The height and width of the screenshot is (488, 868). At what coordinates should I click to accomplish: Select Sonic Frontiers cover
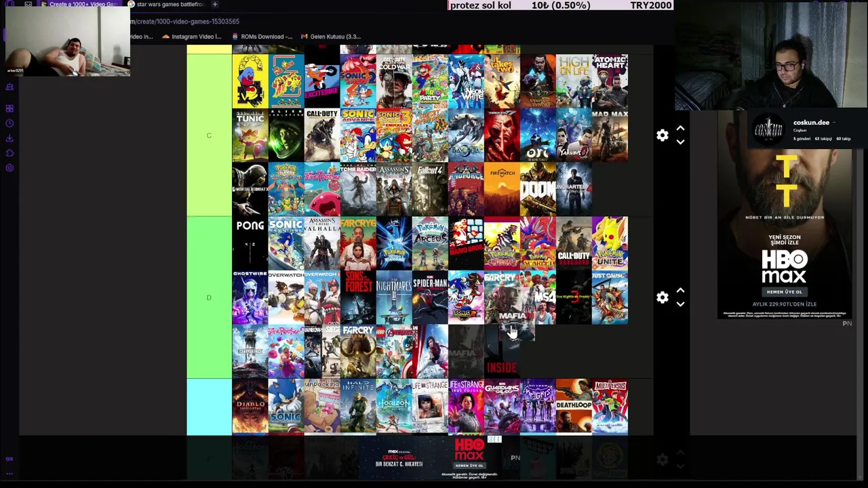(286, 243)
